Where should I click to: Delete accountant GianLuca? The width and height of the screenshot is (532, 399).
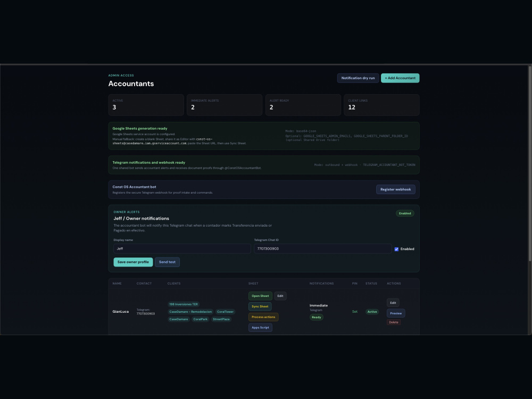click(394, 322)
